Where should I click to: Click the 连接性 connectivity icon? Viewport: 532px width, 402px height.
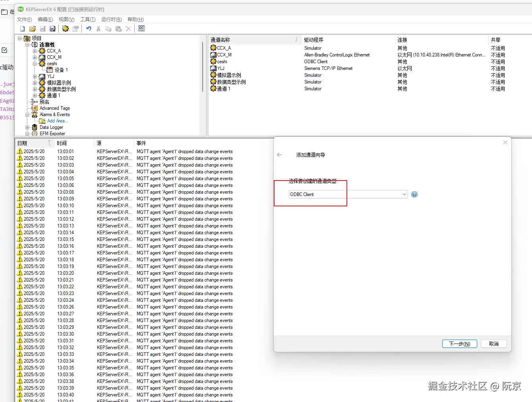pyautogui.click(x=35, y=45)
